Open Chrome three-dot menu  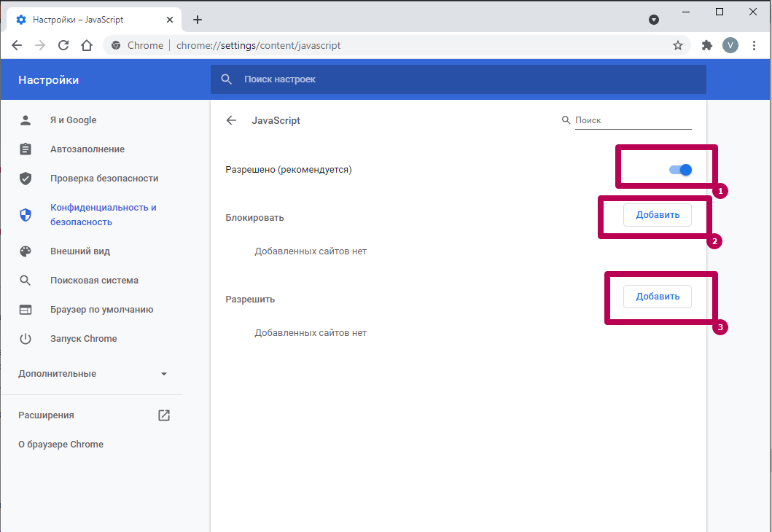tap(755, 45)
